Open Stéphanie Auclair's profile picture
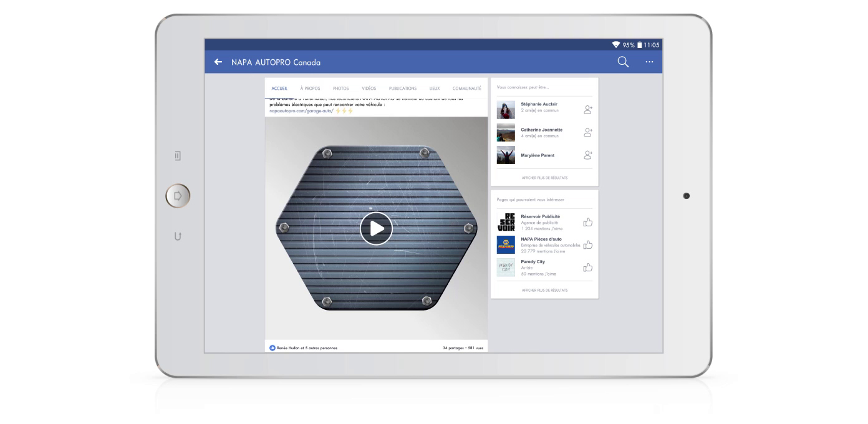This screenshot has height=424, width=868. (x=506, y=110)
